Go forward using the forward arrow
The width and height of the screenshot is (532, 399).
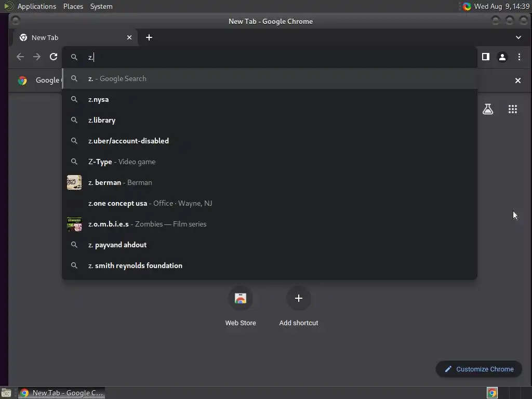tap(37, 57)
